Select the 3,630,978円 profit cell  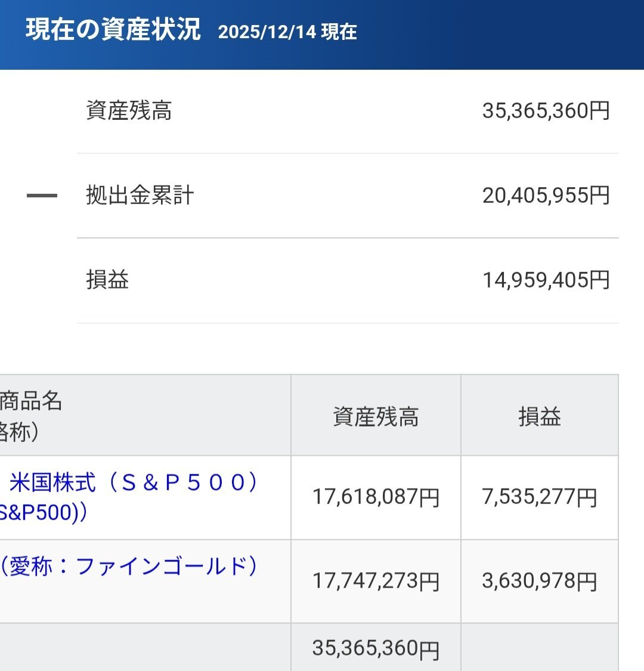(540, 581)
